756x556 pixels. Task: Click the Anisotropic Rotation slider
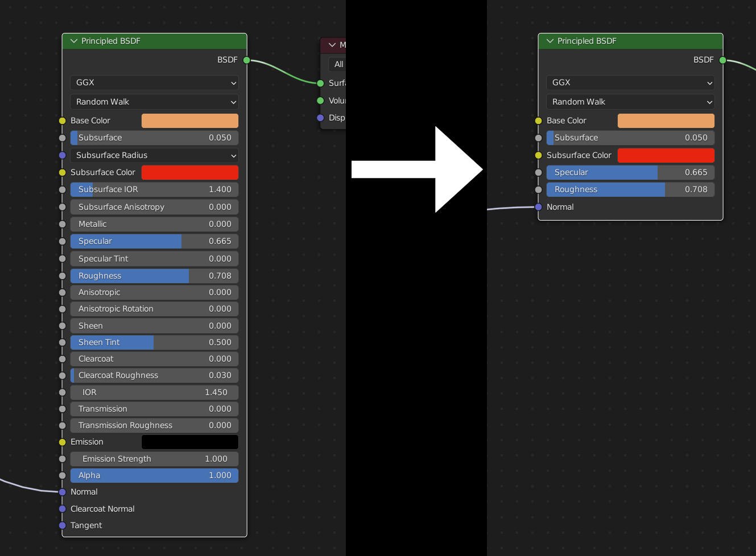pyautogui.click(x=155, y=309)
